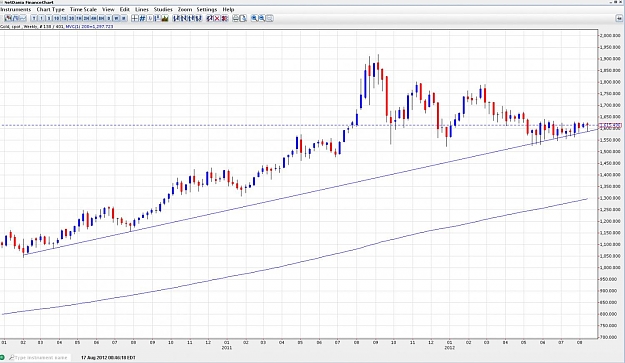Click the volume bars icon
This screenshot has width=625, height=363.
[x=165, y=18]
